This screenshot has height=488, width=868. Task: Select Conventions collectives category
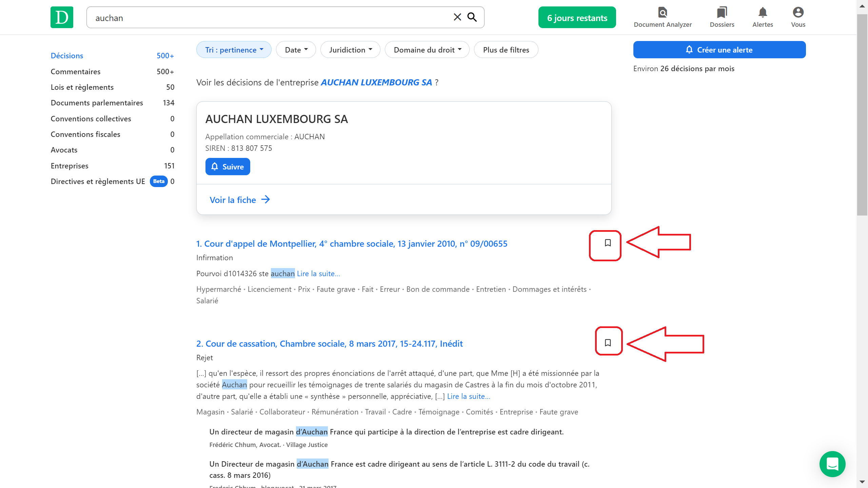112,119
